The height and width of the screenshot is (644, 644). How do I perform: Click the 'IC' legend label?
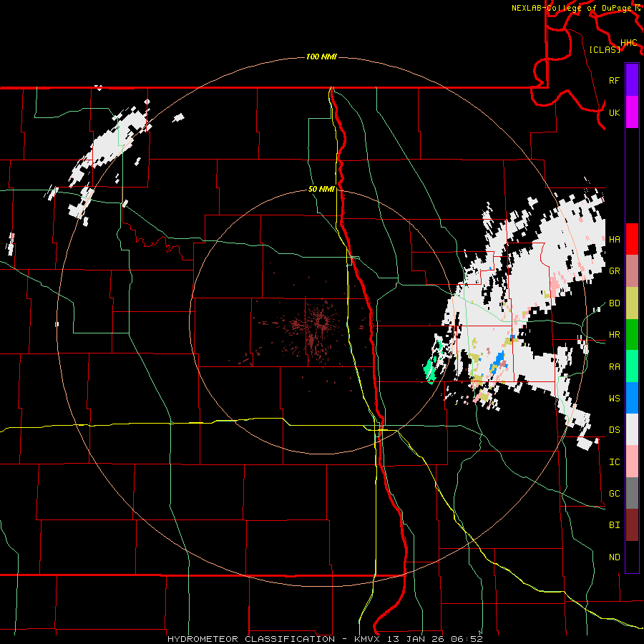[614, 462]
